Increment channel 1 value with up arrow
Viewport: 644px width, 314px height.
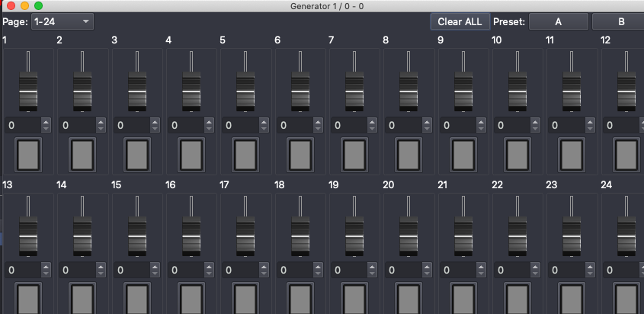click(46, 122)
